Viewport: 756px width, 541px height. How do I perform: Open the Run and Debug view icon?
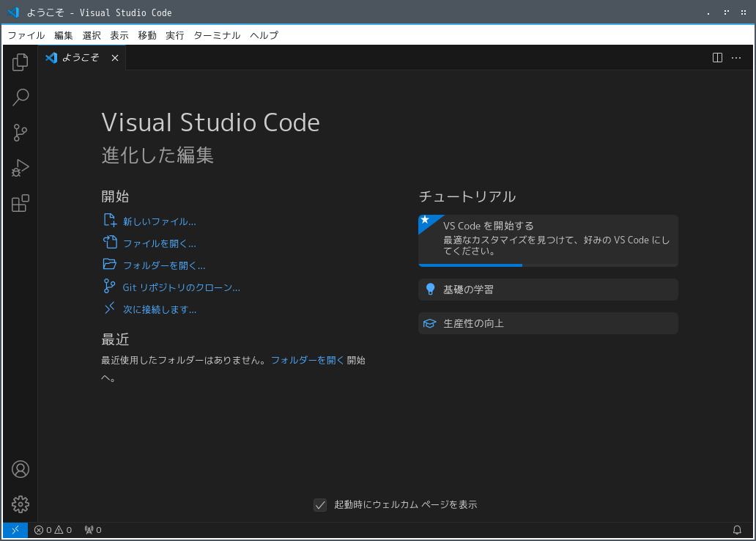pos(21,167)
